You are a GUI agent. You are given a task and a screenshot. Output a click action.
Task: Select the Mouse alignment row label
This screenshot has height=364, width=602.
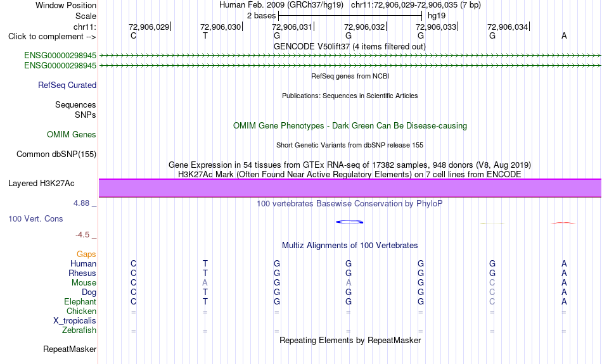84,283
